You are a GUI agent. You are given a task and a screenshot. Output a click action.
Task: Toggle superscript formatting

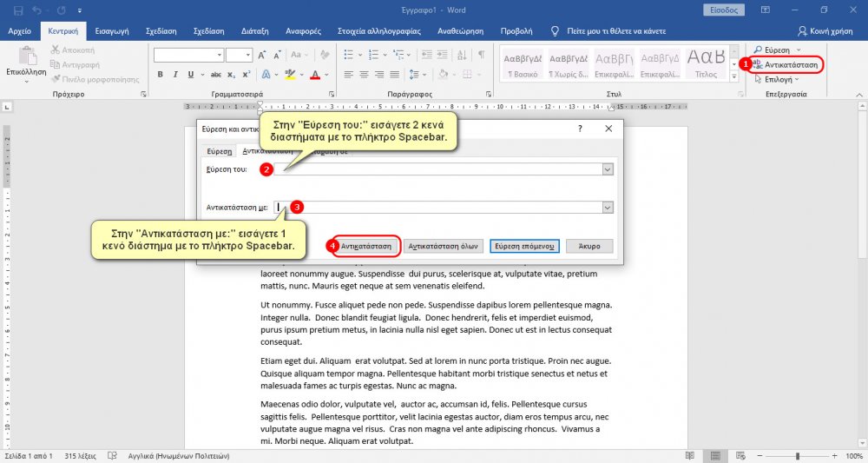pos(246,76)
